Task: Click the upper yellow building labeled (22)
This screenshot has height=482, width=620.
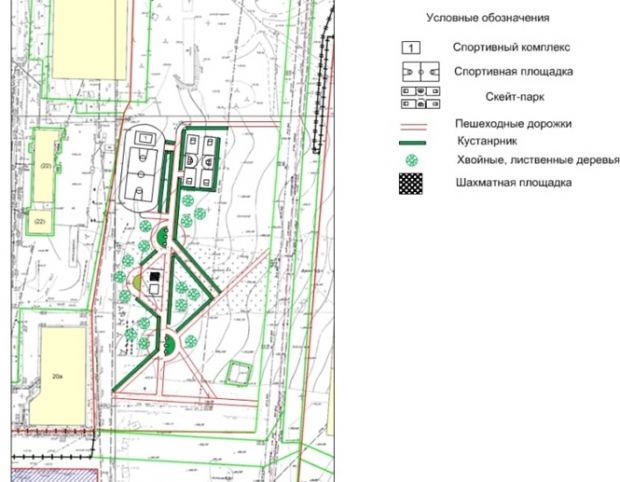Action: click(42, 165)
